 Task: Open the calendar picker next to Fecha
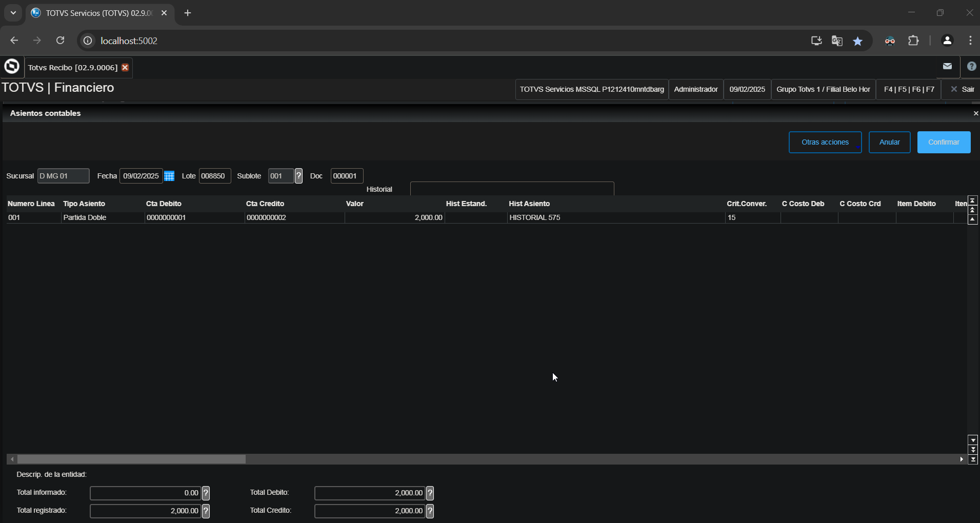(169, 176)
